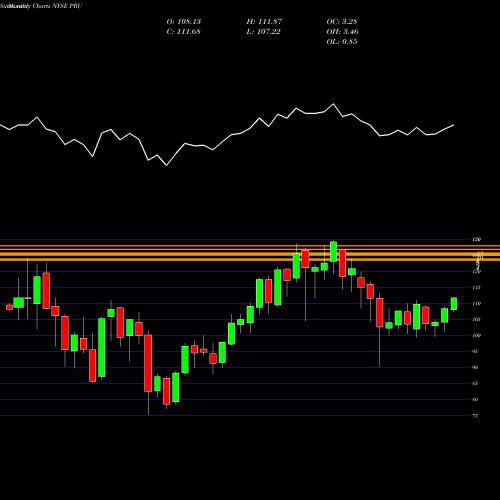Click the 75 price axis label
Viewport: 500px width, 500px height.
[475, 416]
